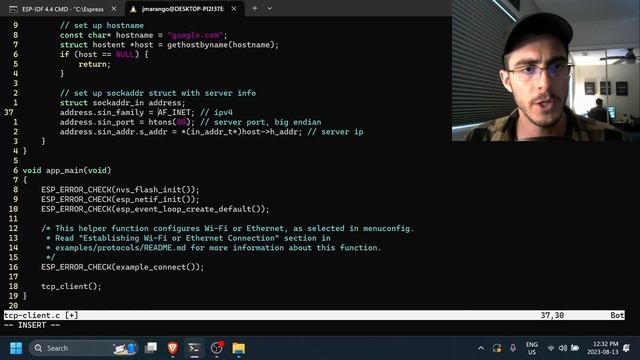Click the command prompt icon on the ESP-IDF tab

coord(13,9)
